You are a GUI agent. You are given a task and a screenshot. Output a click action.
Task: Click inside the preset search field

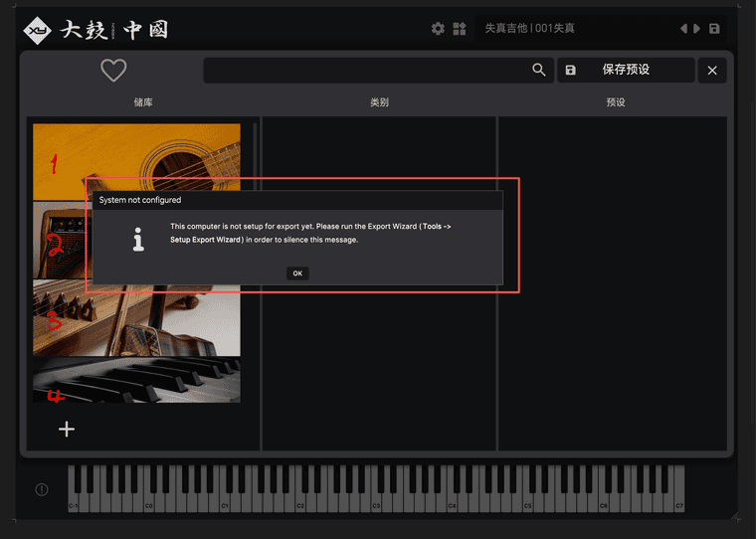(366, 70)
